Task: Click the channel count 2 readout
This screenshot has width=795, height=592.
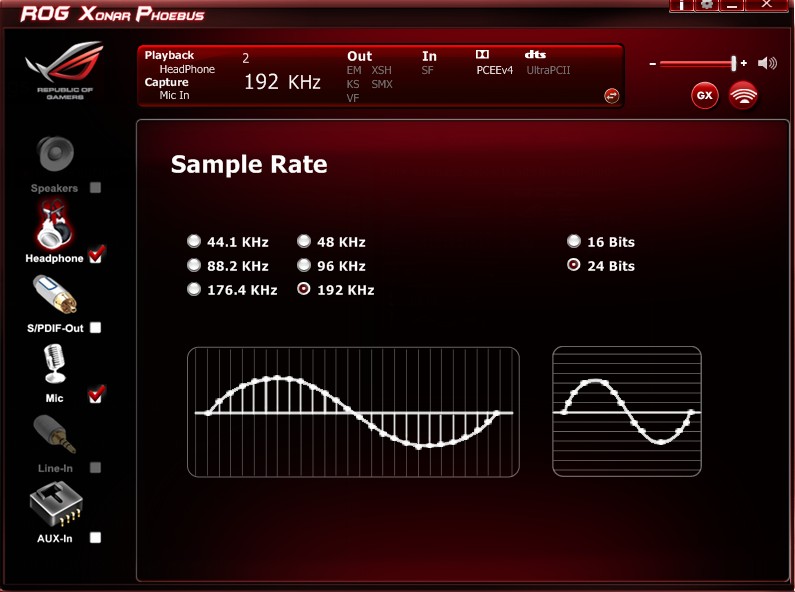Action: click(245, 58)
